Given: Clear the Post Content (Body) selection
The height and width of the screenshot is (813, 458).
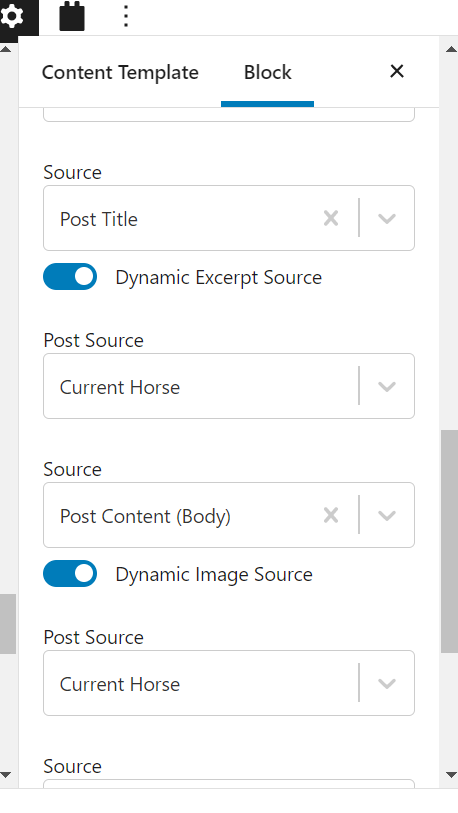Looking at the screenshot, I should coord(331,515).
